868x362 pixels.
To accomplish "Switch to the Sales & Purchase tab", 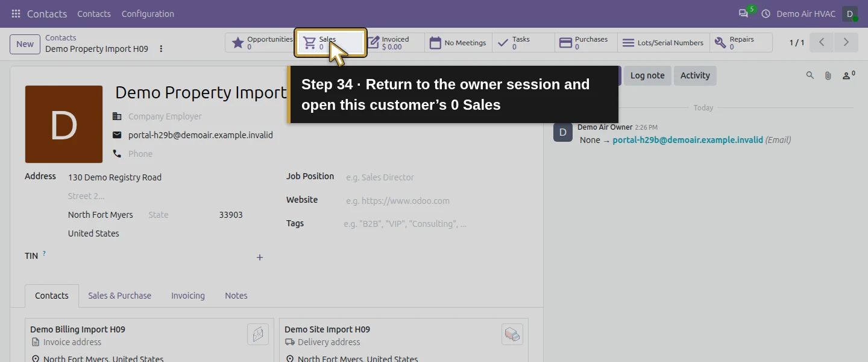I will [x=119, y=296].
